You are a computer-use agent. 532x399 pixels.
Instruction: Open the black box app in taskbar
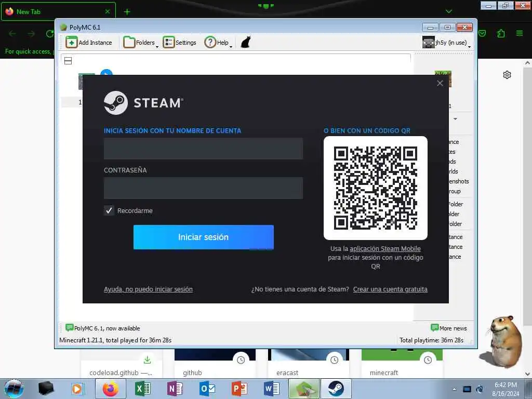[x=46, y=389]
